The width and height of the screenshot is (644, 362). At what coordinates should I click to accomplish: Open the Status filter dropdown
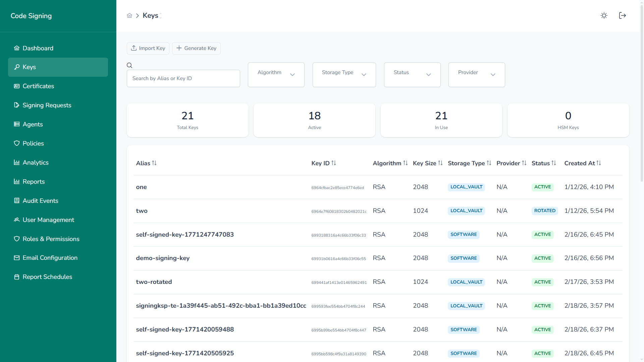(412, 75)
